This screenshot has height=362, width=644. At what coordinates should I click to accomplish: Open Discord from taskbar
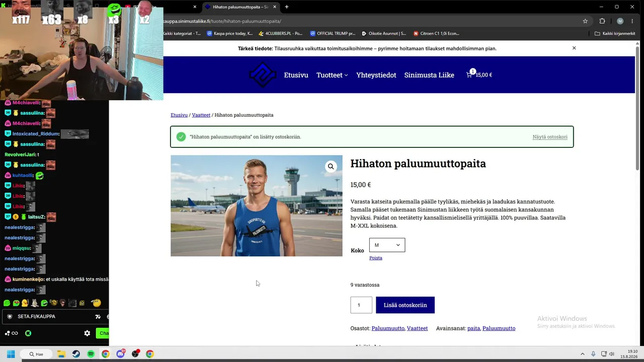click(120, 354)
